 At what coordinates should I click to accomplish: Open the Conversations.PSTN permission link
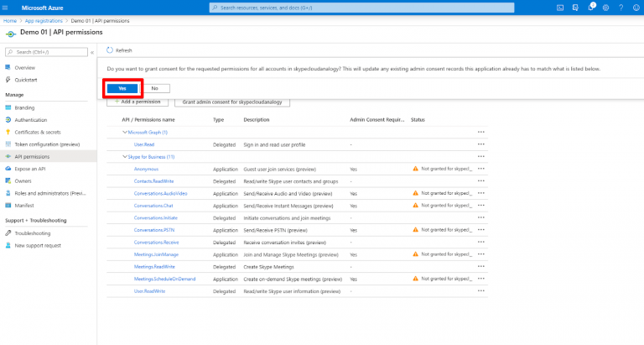[154, 230]
